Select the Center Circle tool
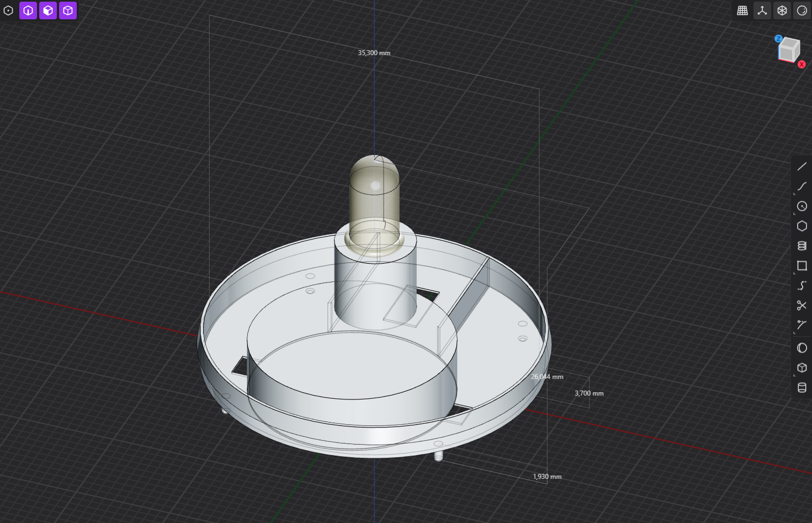The image size is (812, 523). 802,206
